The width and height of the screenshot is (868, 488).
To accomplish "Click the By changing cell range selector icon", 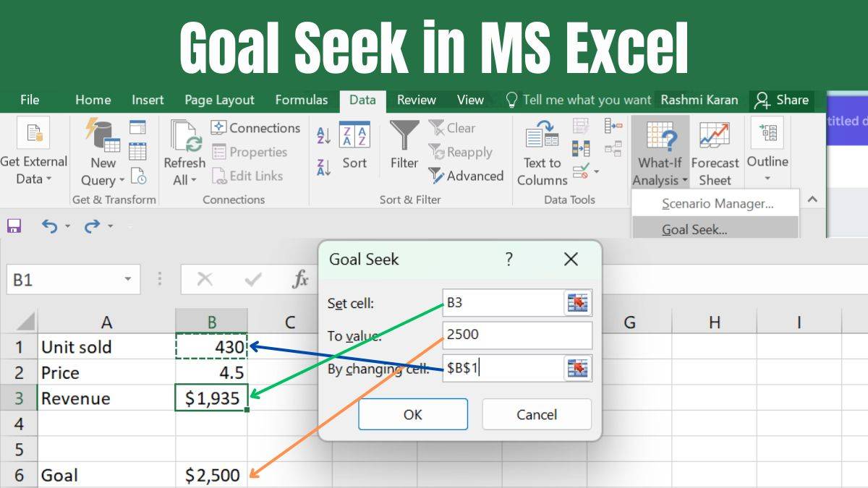I will 578,368.
